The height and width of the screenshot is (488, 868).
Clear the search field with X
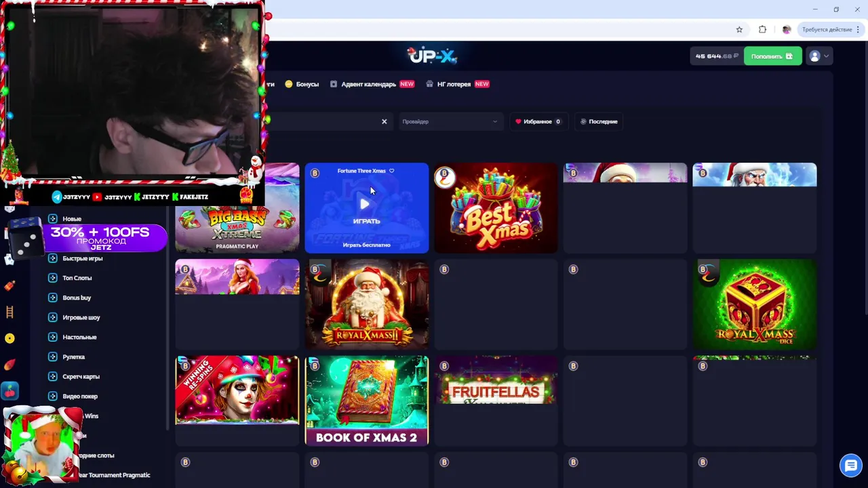pyautogui.click(x=384, y=121)
